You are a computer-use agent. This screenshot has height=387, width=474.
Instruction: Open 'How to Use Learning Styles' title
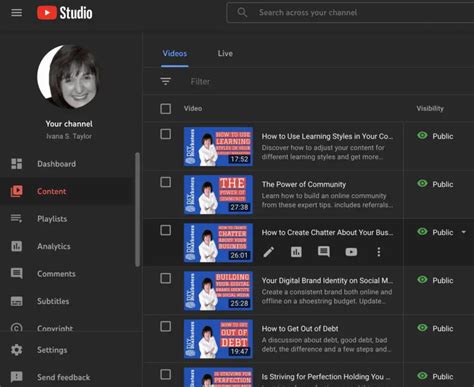click(x=327, y=136)
